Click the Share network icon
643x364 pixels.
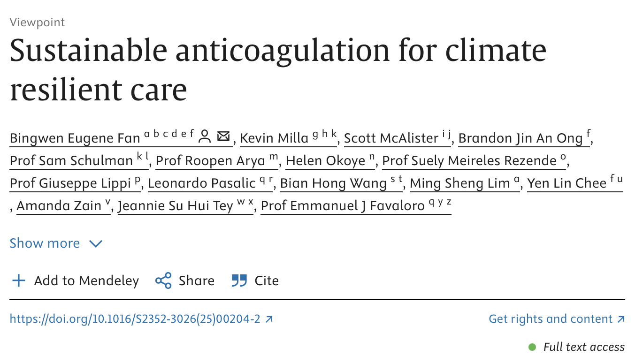pyautogui.click(x=163, y=281)
